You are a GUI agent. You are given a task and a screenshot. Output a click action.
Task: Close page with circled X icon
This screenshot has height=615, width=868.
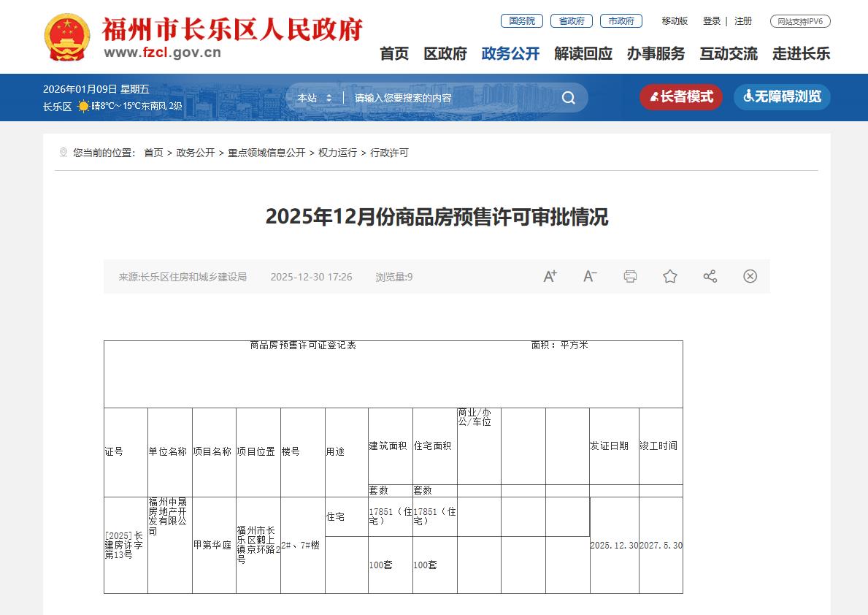750,276
